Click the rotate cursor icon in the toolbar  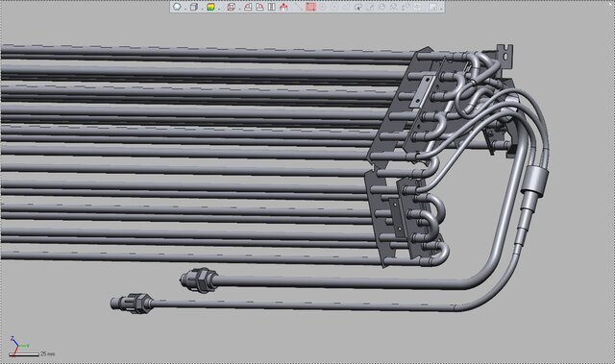point(358,7)
